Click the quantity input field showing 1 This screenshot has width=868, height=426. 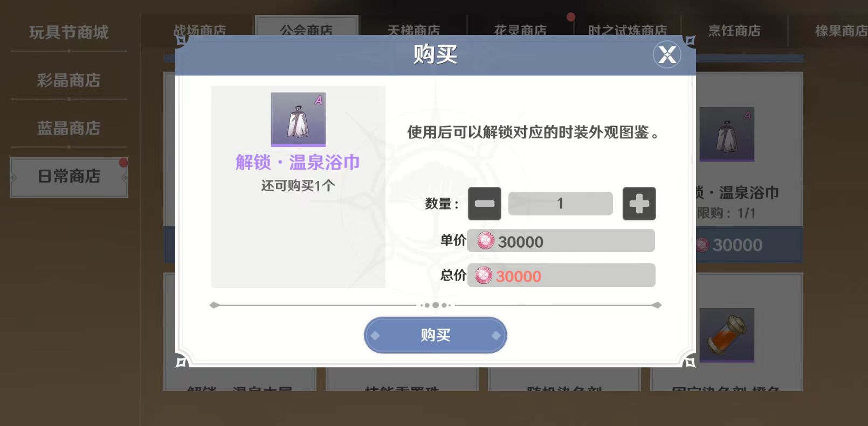tap(560, 204)
